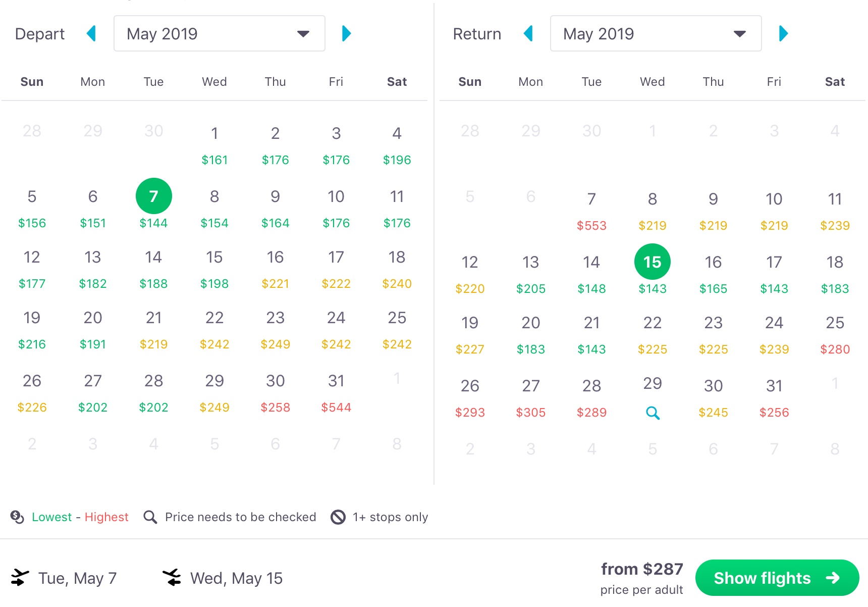This screenshot has height=607, width=868.
Task: Pick May 14 return priced at $148
Action: [591, 275]
